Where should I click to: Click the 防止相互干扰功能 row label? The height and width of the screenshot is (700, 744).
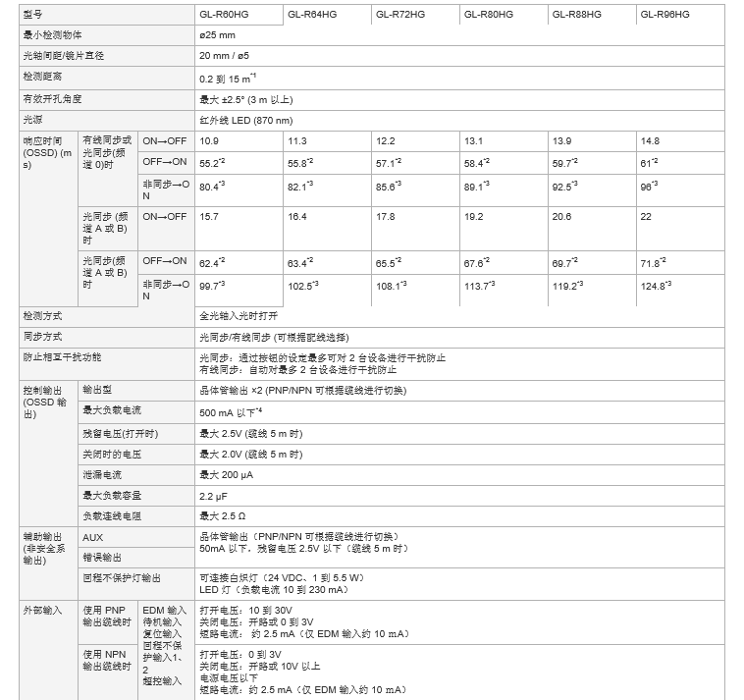point(61,357)
